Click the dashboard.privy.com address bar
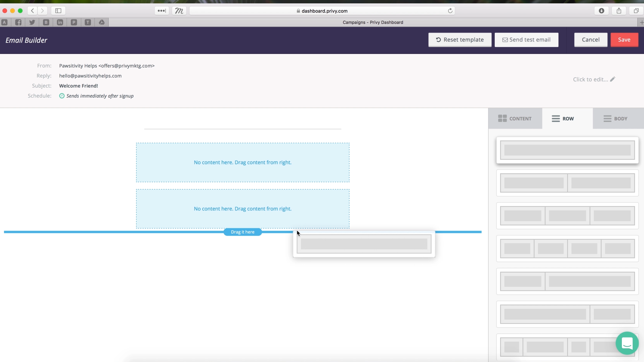Screen dimensions: 644x362 pos(322,11)
